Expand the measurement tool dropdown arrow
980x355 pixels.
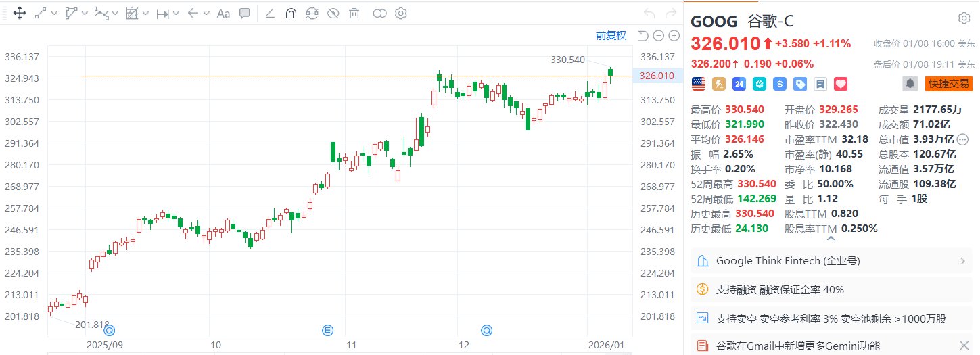[177, 14]
